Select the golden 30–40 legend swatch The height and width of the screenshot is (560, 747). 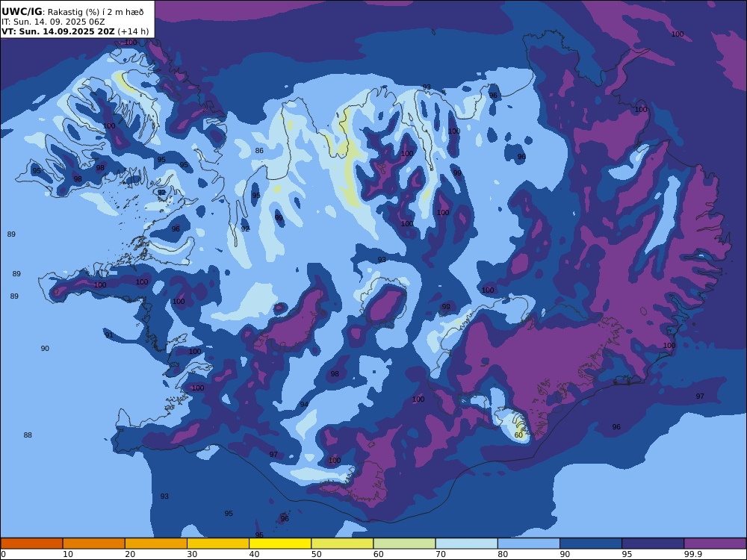coord(218,544)
